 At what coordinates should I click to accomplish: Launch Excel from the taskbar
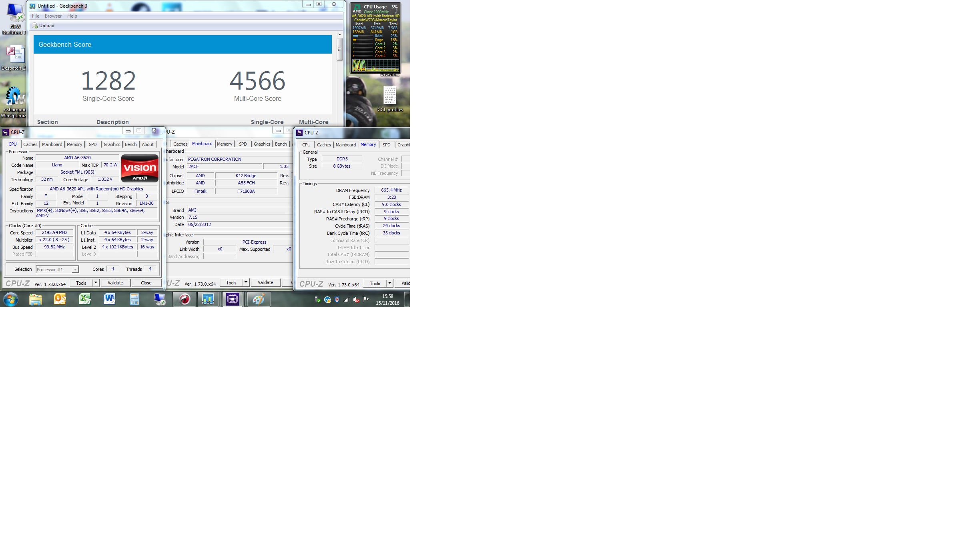[x=85, y=299]
